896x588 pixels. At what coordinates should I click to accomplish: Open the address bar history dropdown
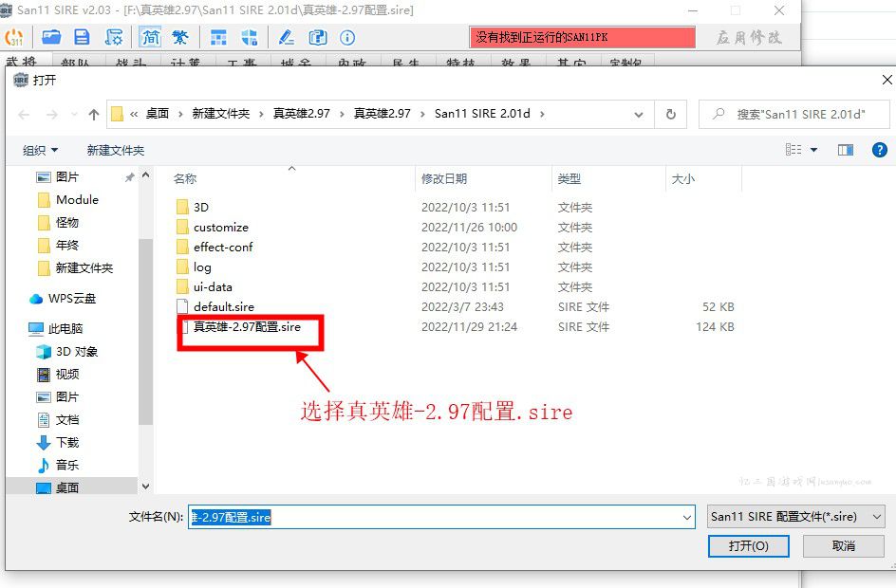coord(638,115)
